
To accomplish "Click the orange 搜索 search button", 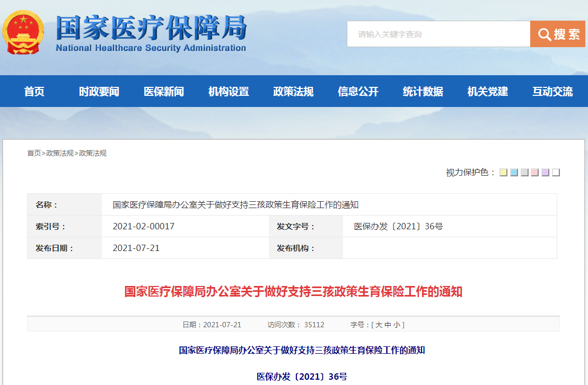I will tap(557, 34).
